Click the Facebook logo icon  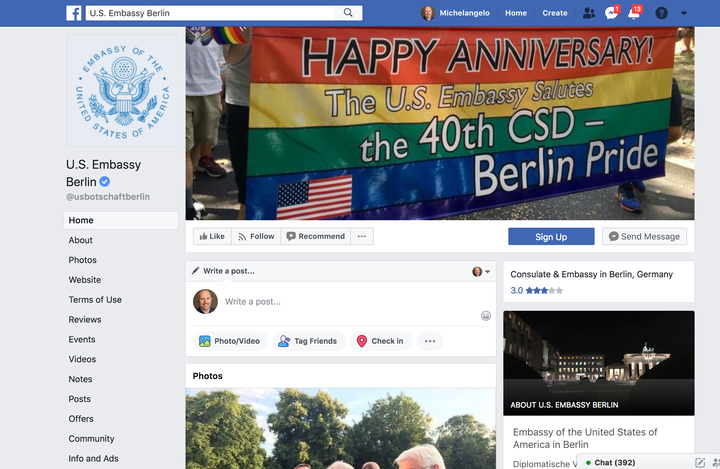74,13
